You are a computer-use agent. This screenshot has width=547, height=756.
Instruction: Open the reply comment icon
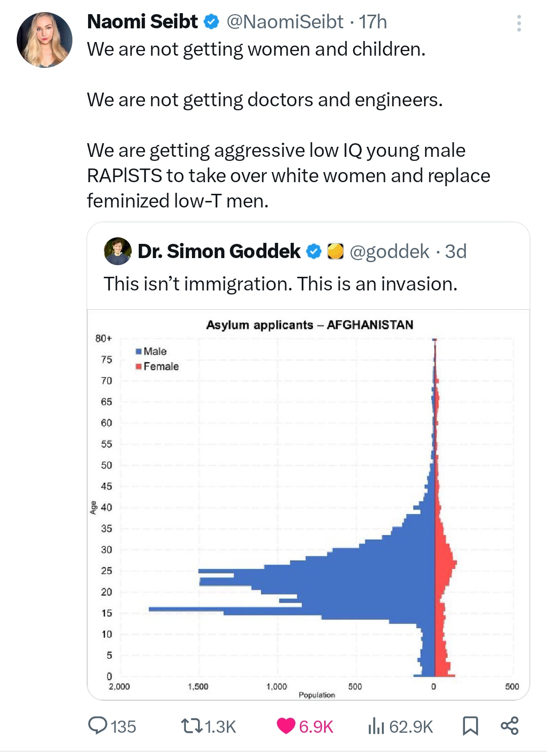[x=98, y=726]
